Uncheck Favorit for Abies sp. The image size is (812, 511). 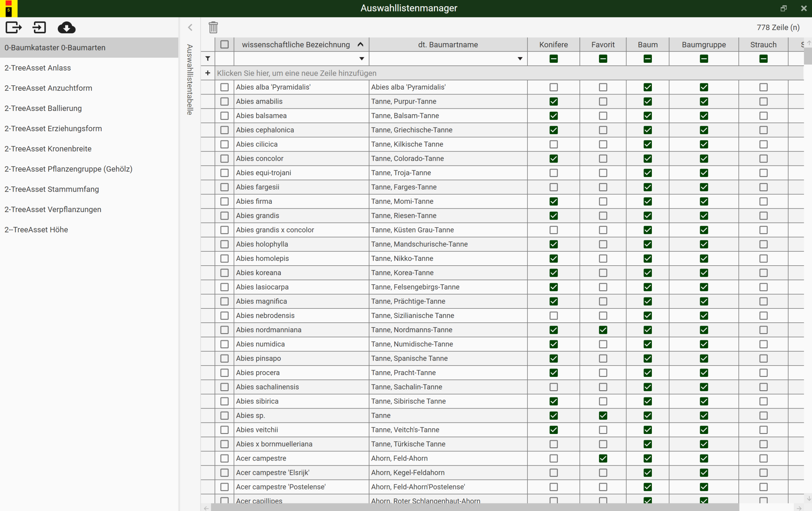[x=603, y=416]
